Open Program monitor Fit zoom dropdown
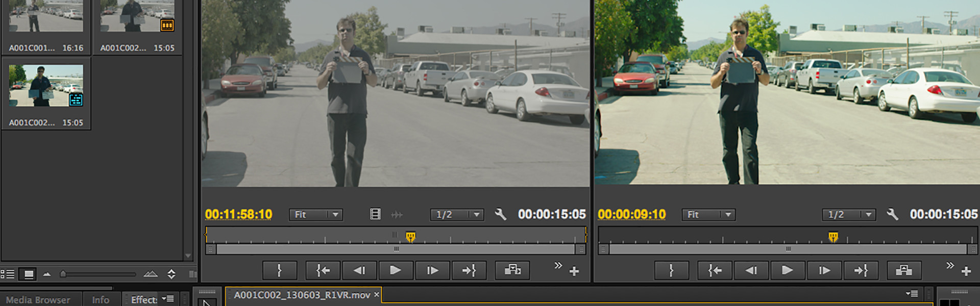This screenshot has height=306, width=980. [x=708, y=215]
